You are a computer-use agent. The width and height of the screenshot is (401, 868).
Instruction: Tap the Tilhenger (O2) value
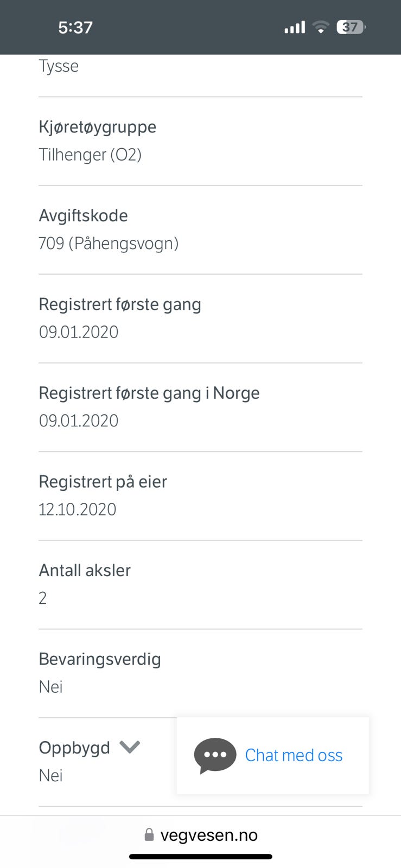tap(90, 155)
